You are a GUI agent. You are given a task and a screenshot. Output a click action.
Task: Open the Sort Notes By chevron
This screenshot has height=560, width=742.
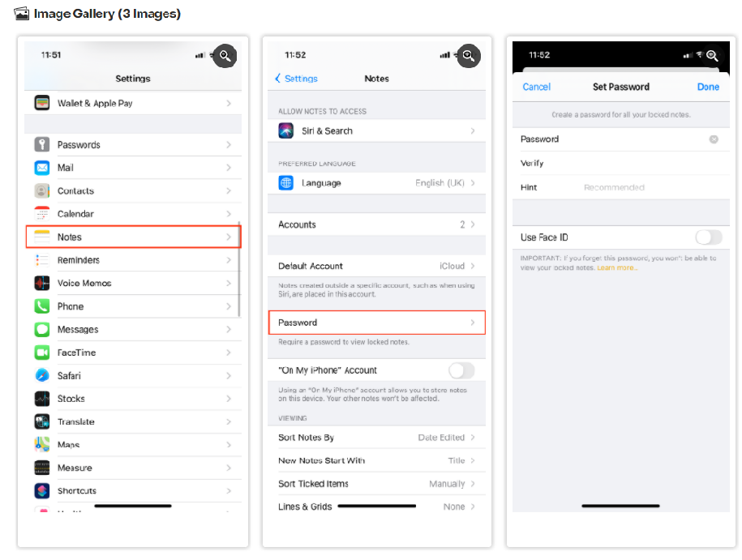click(472, 438)
